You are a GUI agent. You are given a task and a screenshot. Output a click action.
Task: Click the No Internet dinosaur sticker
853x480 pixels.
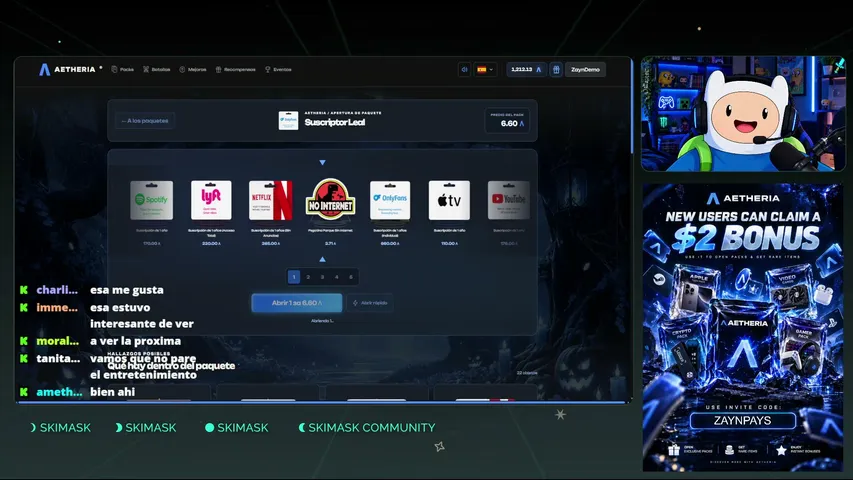click(x=330, y=199)
